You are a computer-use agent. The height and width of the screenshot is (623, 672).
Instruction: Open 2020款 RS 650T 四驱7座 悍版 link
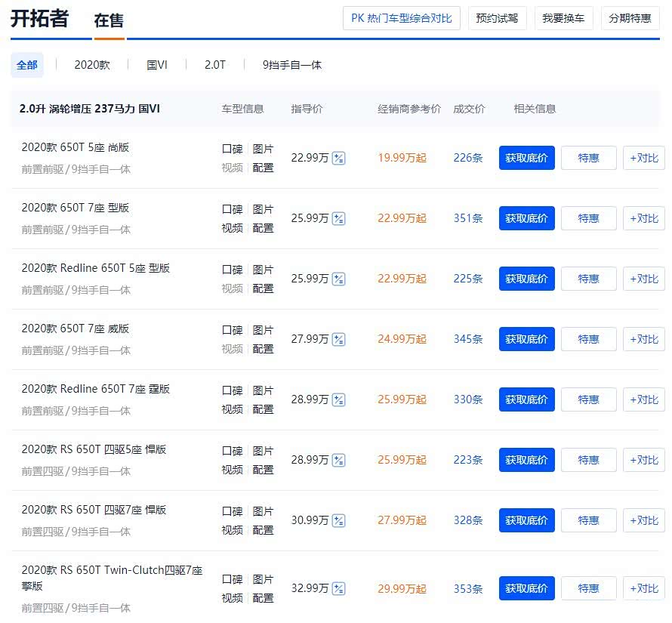(94, 510)
